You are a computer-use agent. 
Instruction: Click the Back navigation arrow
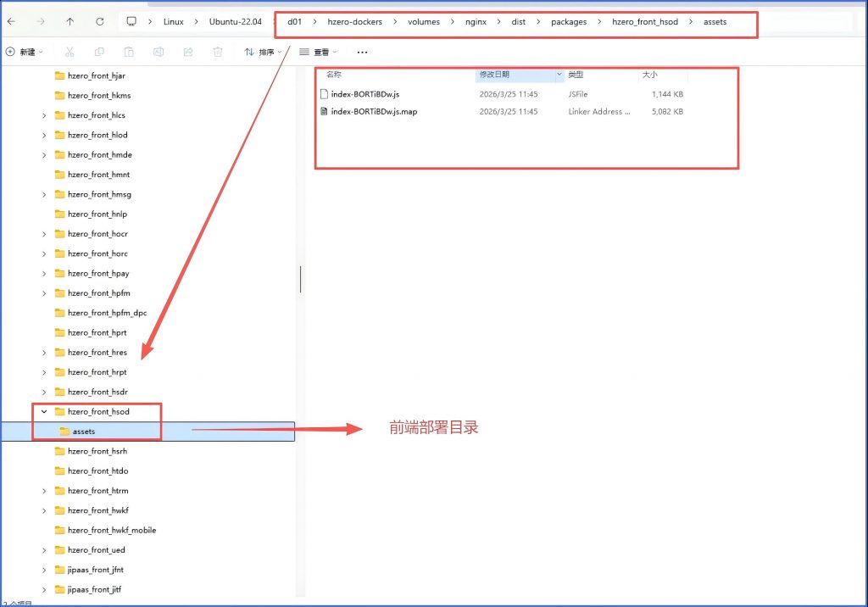12,21
